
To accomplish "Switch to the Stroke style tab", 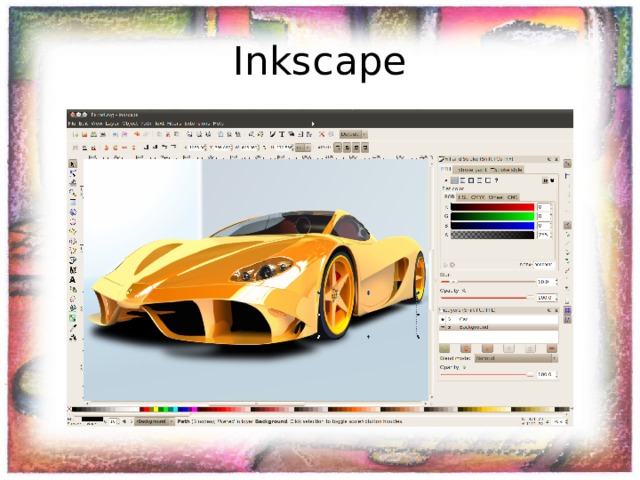I will (x=506, y=169).
